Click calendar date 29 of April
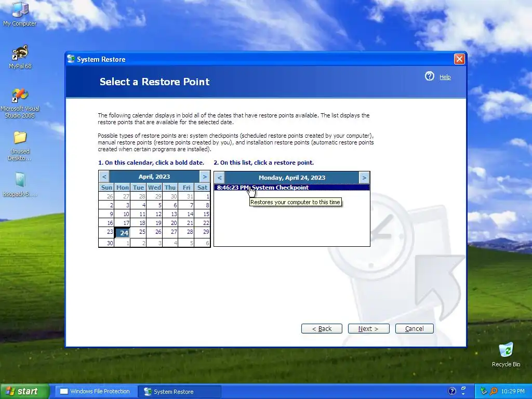 [202, 232]
